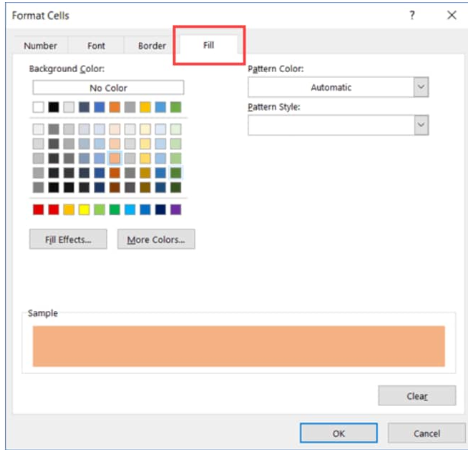Image resolution: width=471 pixels, height=452 pixels.
Task: Click the Automatic pattern color box
Action: pyautogui.click(x=331, y=87)
